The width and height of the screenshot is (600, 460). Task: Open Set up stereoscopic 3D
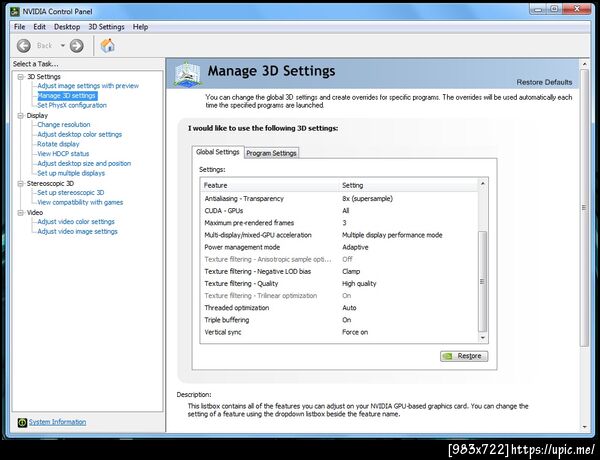point(71,192)
